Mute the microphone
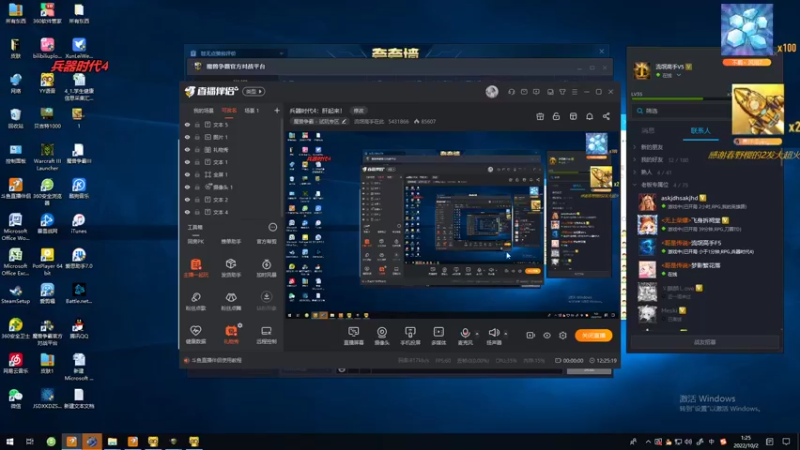Screen dimensions: 800x450 coord(465,333)
